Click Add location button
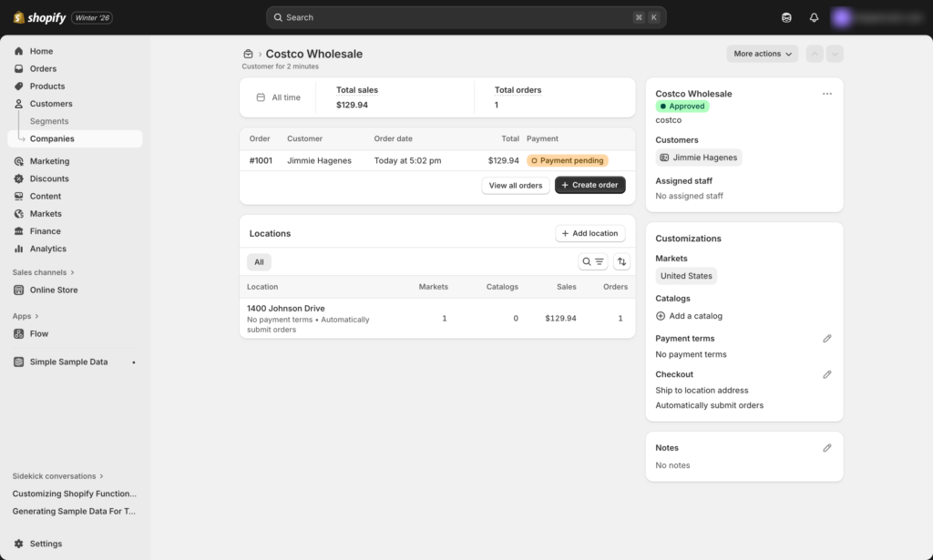The image size is (933, 560). [x=590, y=234]
